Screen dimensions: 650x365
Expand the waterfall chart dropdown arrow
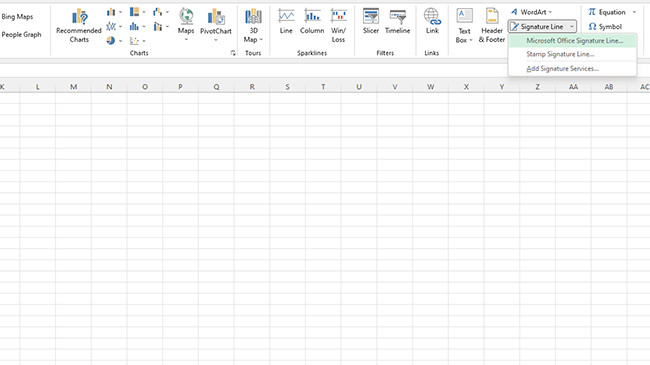click(167, 12)
